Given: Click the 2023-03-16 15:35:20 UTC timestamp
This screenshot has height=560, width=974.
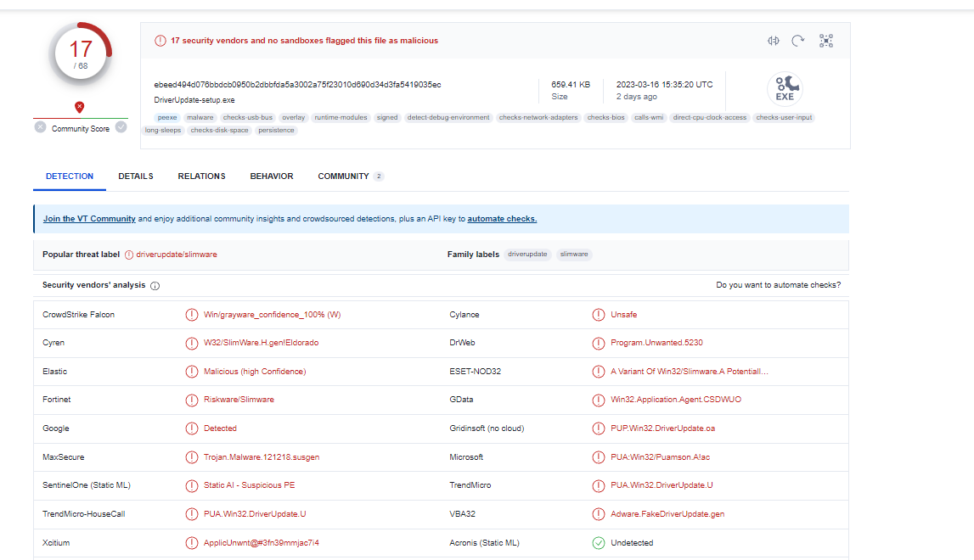Looking at the screenshot, I should (665, 85).
